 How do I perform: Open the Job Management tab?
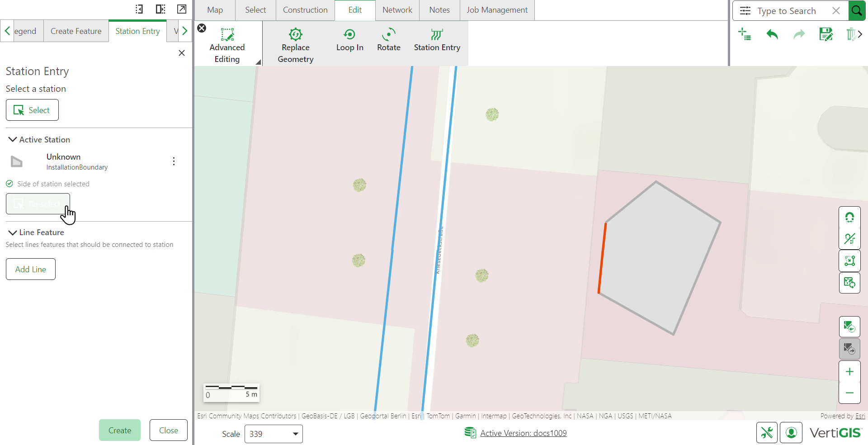click(x=497, y=10)
